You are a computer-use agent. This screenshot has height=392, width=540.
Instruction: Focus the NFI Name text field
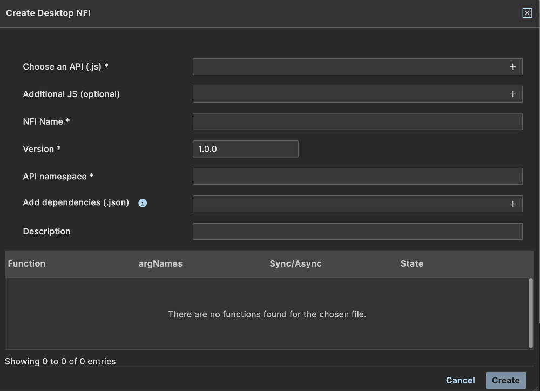357,121
